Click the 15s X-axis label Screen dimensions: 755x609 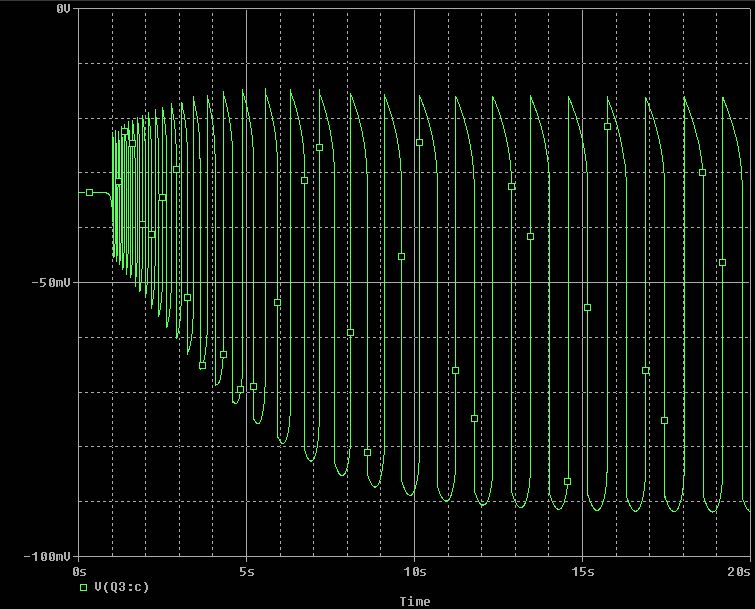(x=583, y=571)
